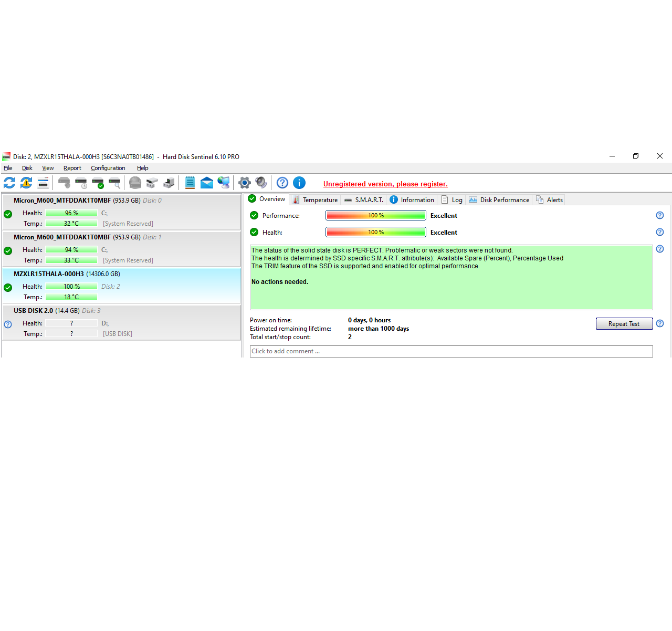Click the blue Refresh arrows toolbar icon
The width and height of the screenshot is (672, 631).
coord(9,183)
